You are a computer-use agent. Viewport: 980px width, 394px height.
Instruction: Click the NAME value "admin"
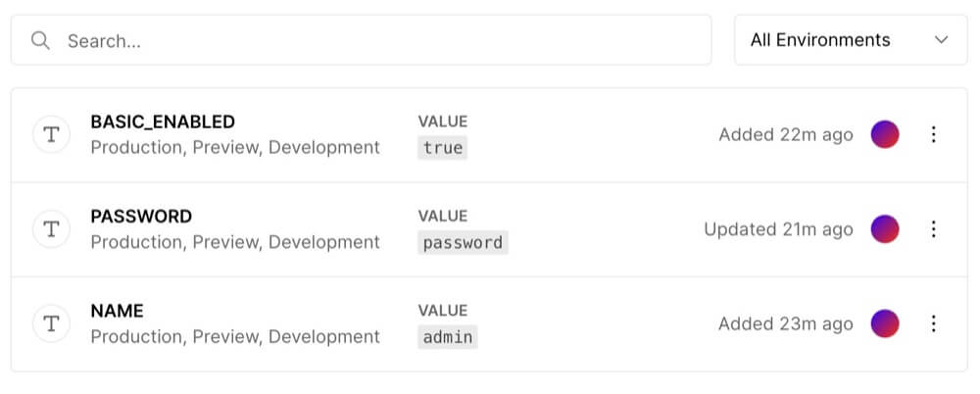[448, 337]
